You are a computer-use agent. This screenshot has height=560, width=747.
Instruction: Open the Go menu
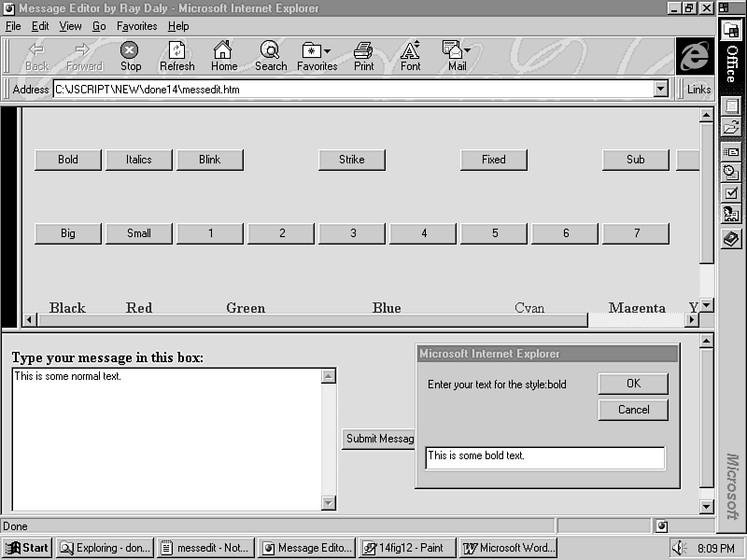tap(99, 26)
